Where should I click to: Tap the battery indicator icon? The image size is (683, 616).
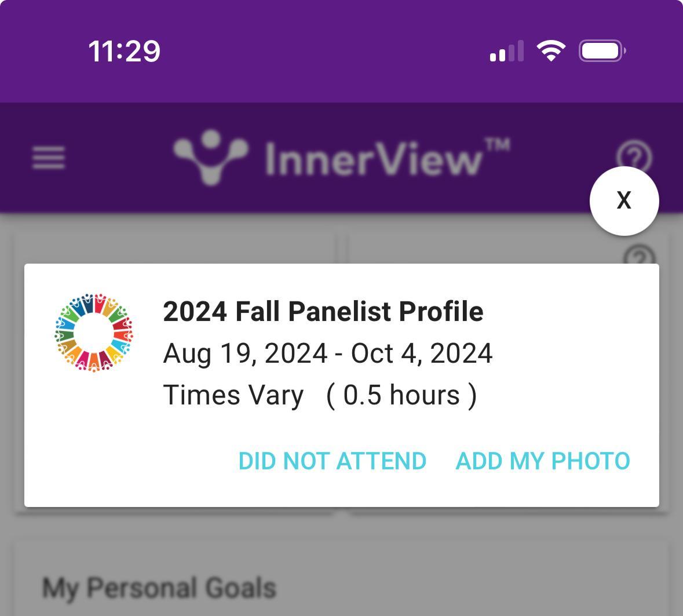602,51
